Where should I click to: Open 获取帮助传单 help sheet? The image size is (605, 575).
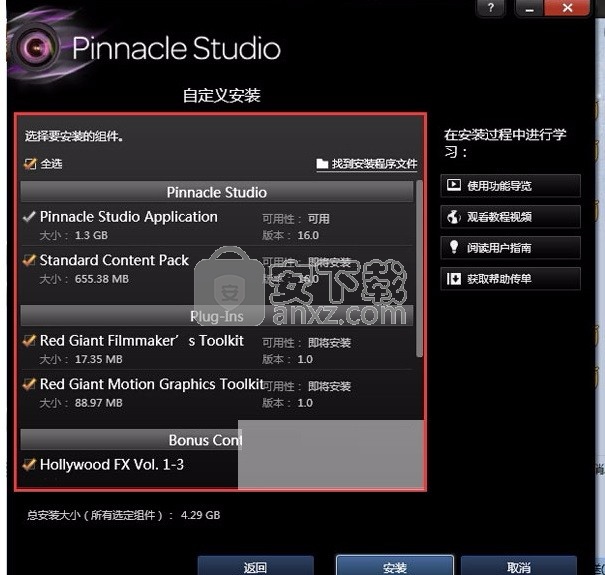pyautogui.click(x=510, y=278)
